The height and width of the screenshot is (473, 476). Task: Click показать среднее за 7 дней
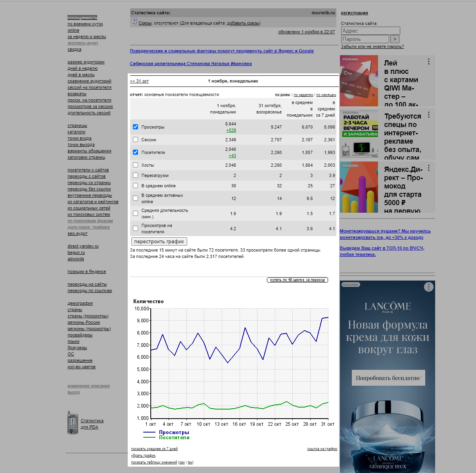tap(154, 449)
